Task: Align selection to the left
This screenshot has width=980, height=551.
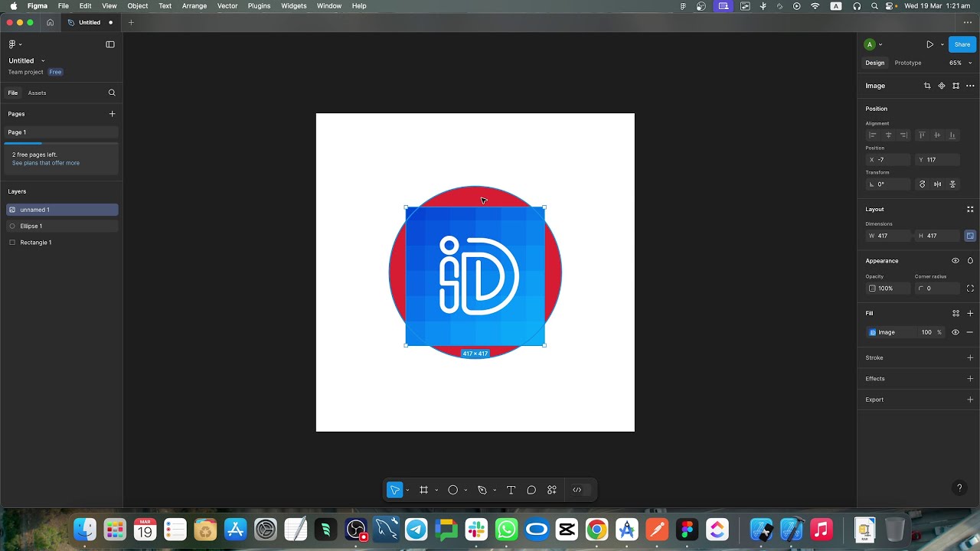Action: 872,135
